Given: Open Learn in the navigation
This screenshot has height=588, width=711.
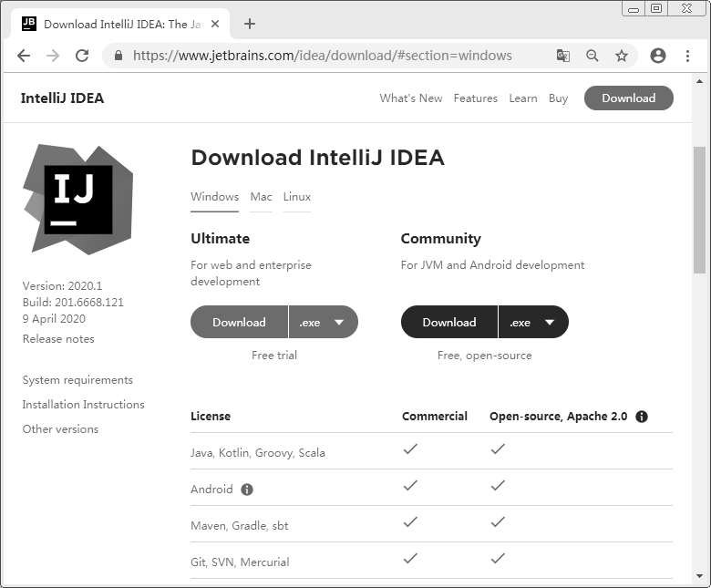Looking at the screenshot, I should coord(523,98).
